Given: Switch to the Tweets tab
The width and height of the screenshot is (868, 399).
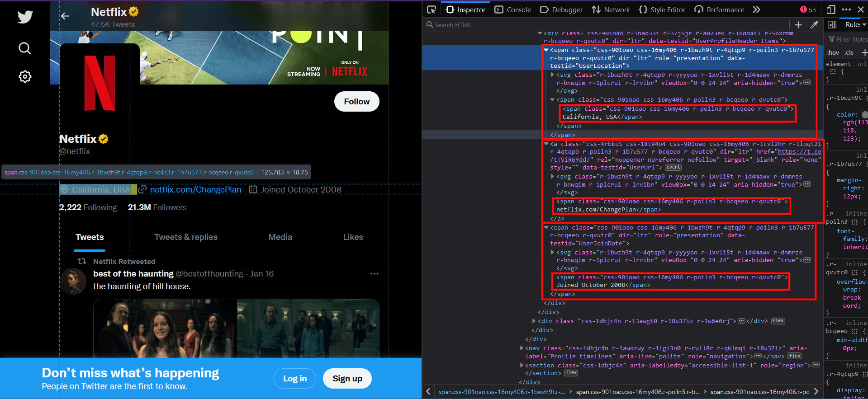Looking at the screenshot, I should [x=90, y=237].
